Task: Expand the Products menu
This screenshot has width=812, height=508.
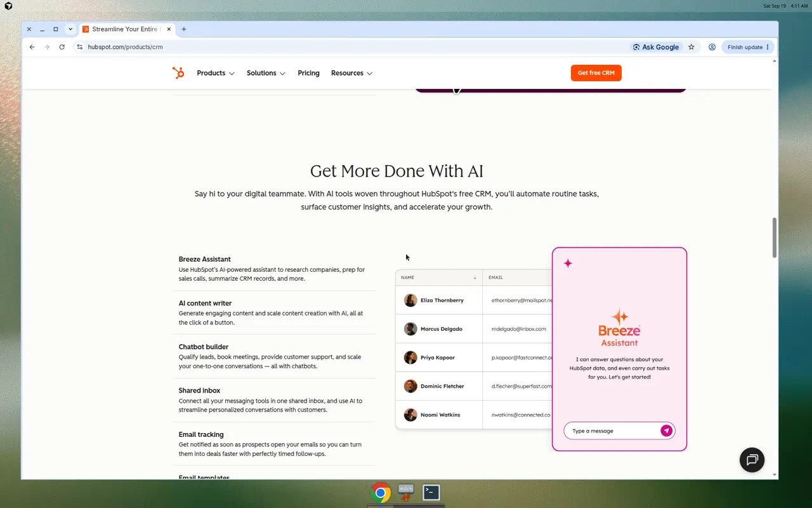Action: click(216, 73)
